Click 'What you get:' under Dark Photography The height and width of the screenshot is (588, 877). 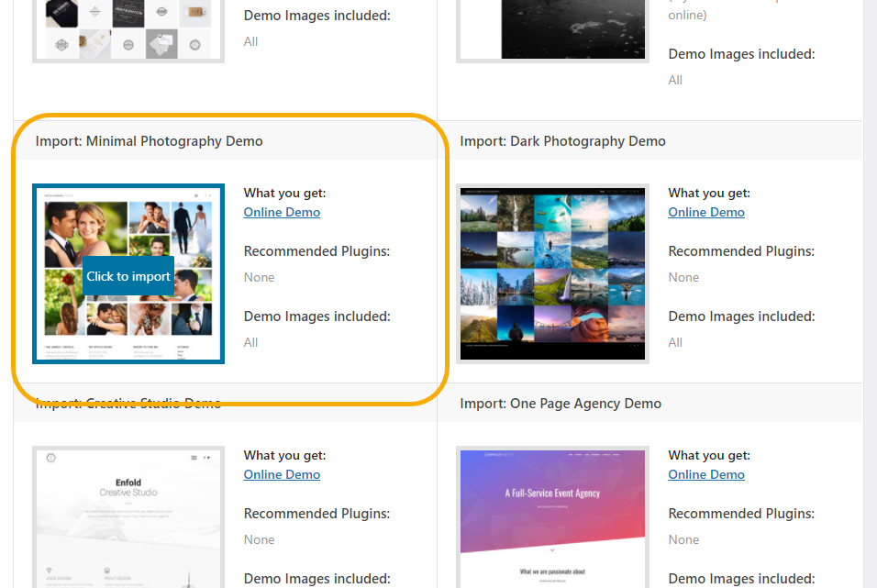click(x=709, y=193)
